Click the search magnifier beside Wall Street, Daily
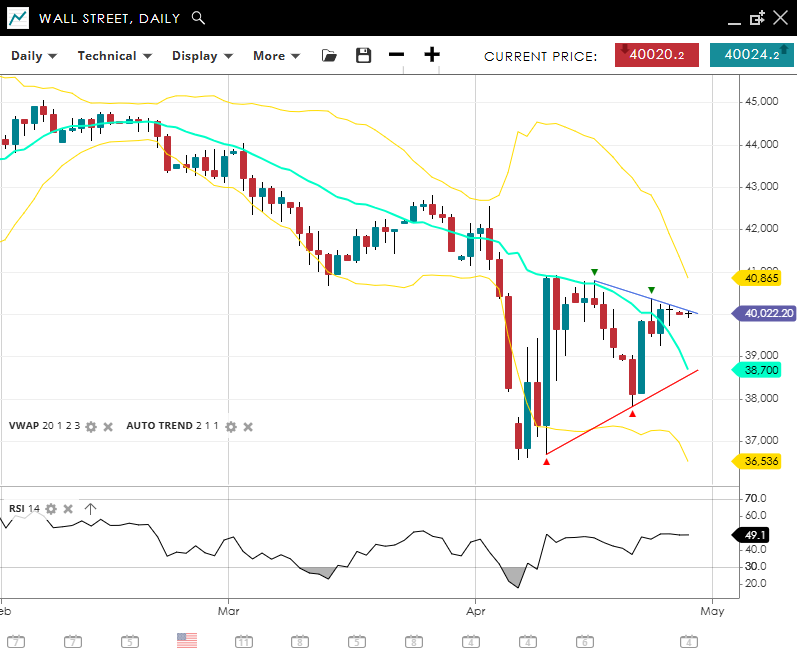The width and height of the screenshot is (797, 653). coord(198,18)
